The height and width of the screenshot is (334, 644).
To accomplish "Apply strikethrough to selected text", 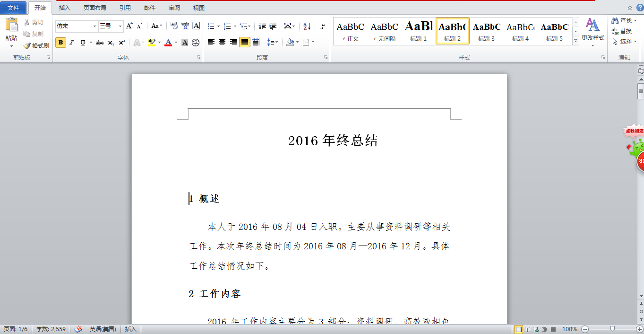I will point(99,43).
